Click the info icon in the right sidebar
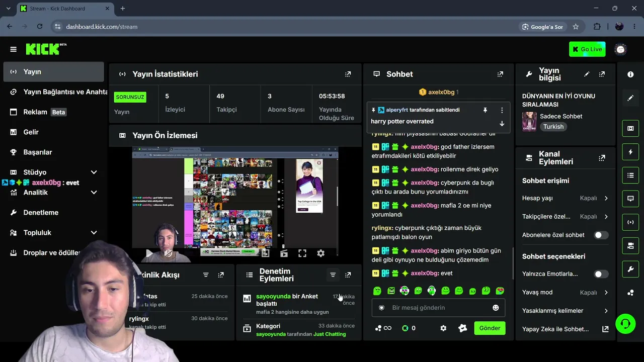 (x=630, y=74)
